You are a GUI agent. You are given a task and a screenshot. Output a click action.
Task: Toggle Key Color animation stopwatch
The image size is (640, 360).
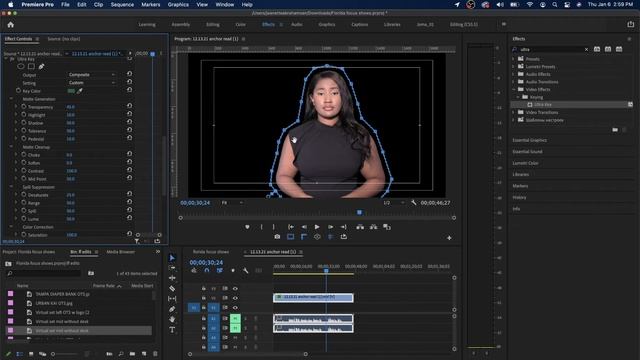point(18,91)
